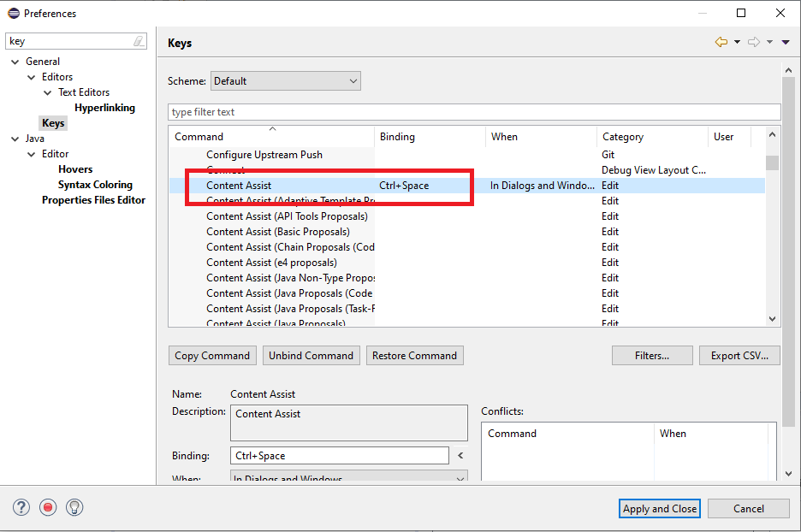Open the view menu triangle in Keys header

[x=786, y=43]
